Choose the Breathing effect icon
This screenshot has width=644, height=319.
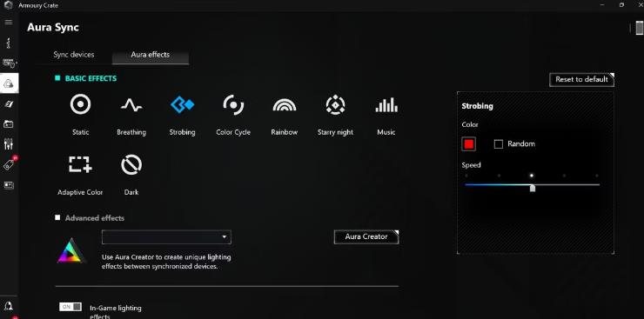tap(131, 105)
